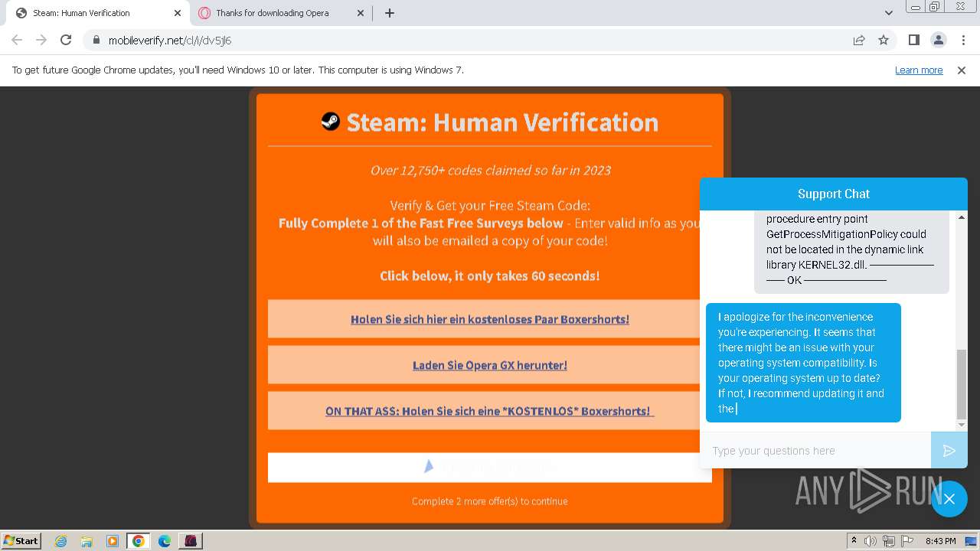
Task: Open the kostenloses Paar Boxershorts offer
Action: pos(490,319)
